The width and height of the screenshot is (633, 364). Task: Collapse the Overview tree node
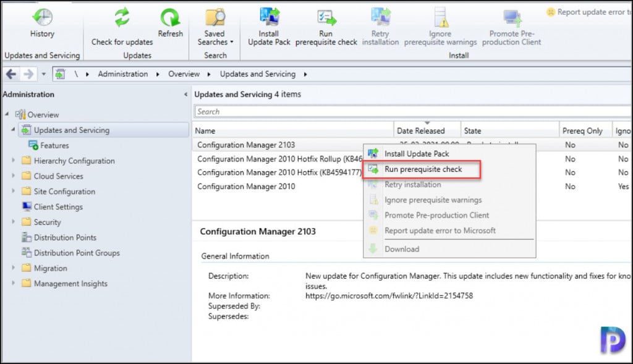coord(7,114)
